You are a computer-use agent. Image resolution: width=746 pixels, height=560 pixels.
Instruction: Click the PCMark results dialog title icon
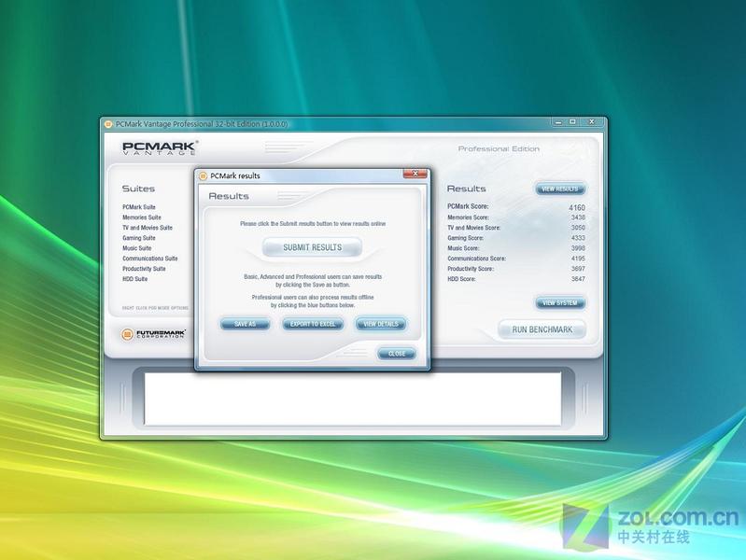tap(204, 175)
